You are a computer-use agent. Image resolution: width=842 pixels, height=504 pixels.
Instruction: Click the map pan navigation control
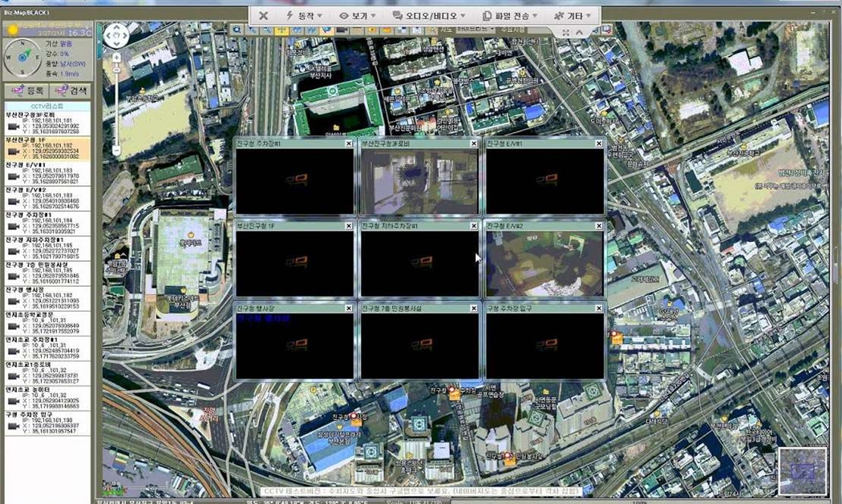(117, 36)
